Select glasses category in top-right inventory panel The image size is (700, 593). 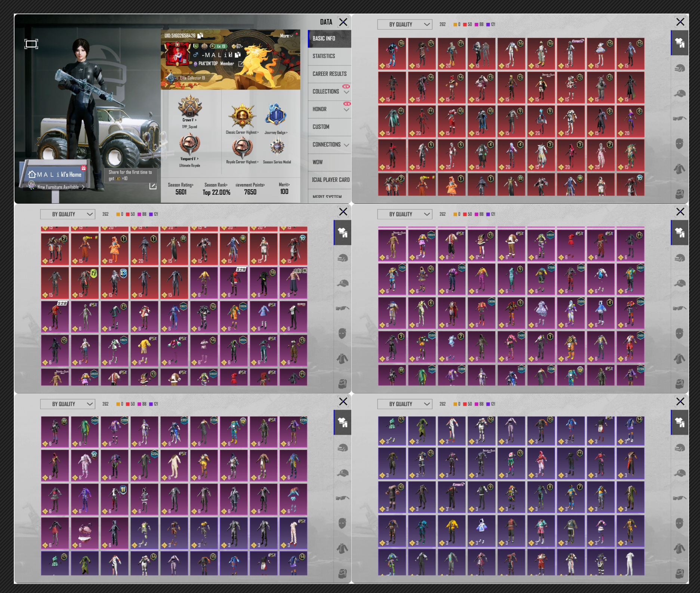coord(679,119)
